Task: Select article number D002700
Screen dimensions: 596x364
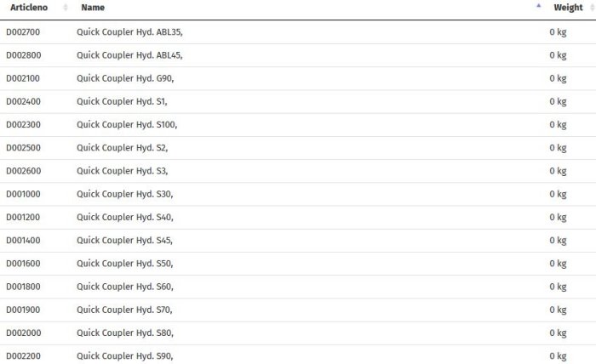Action: click(x=23, y=32)
